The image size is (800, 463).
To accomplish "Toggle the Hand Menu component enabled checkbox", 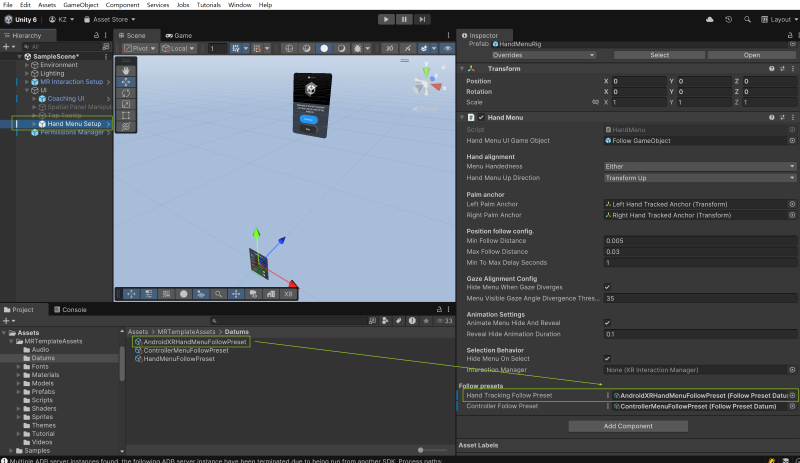I will click(x=481, y=118).
